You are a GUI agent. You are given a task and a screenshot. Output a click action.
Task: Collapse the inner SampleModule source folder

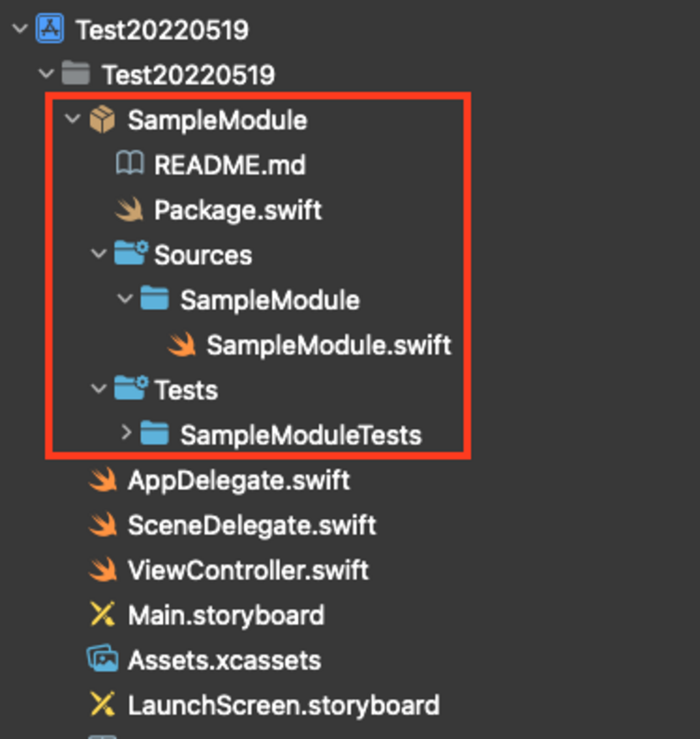[x=125, y=299]
